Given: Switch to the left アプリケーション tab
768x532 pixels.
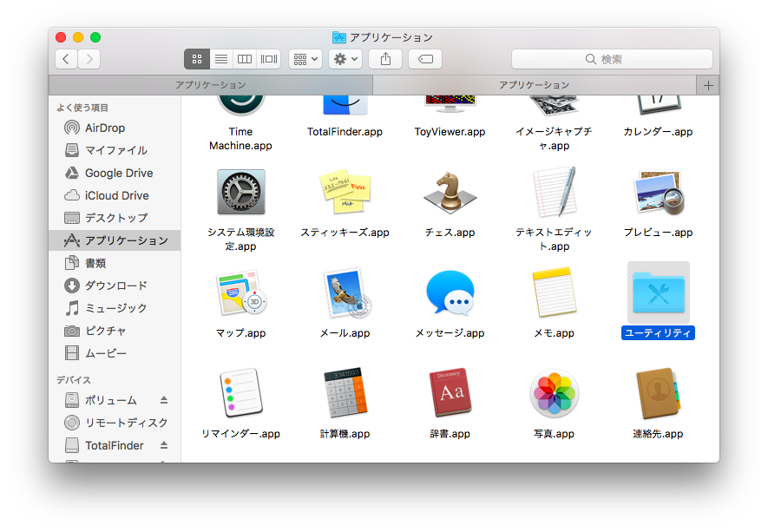Looking at the screenshot, I should [x=211, y=85].
